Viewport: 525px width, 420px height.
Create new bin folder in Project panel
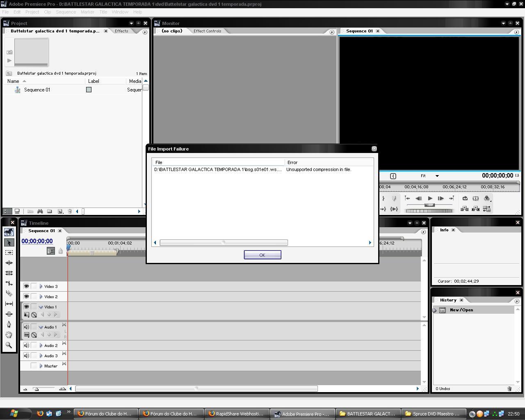click(x=50, y=211)
